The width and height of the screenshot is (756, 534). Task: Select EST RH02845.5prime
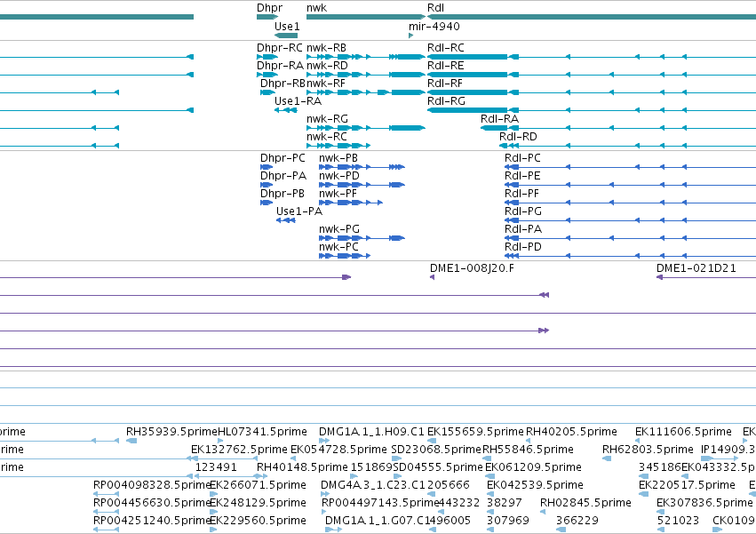[585, 503]
